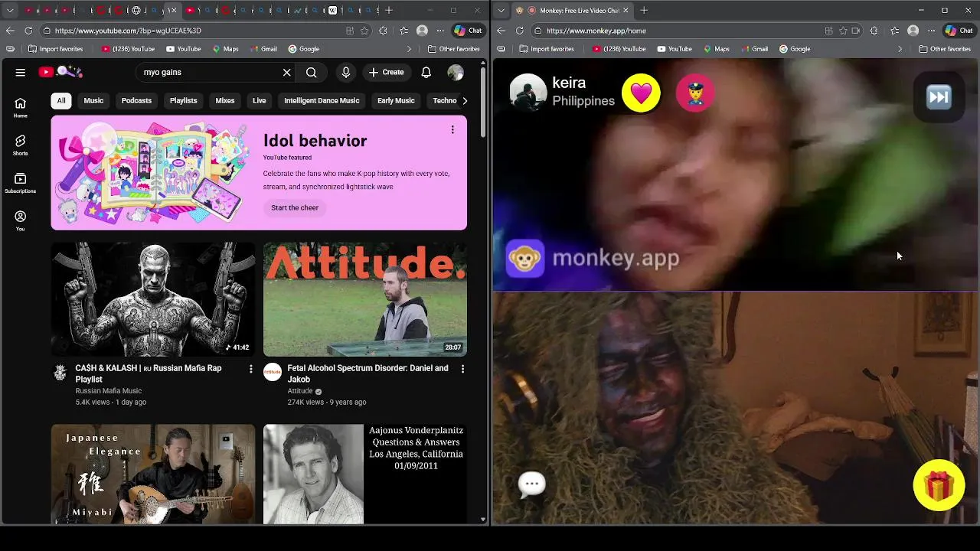Open the Japanese Elegance Miyabi thumbnail
The width and height of the screenshot is (980, 551).
pyautogui.click(x=153, y=474)
